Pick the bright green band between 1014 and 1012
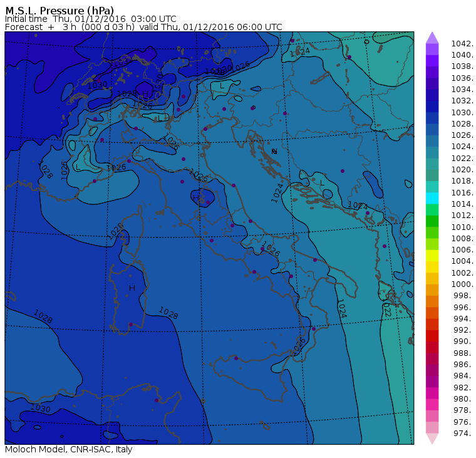 point(432,209)
